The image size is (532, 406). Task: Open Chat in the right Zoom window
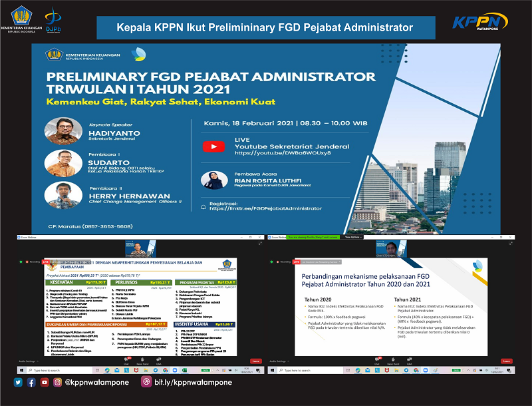click(x=377, y=361)
